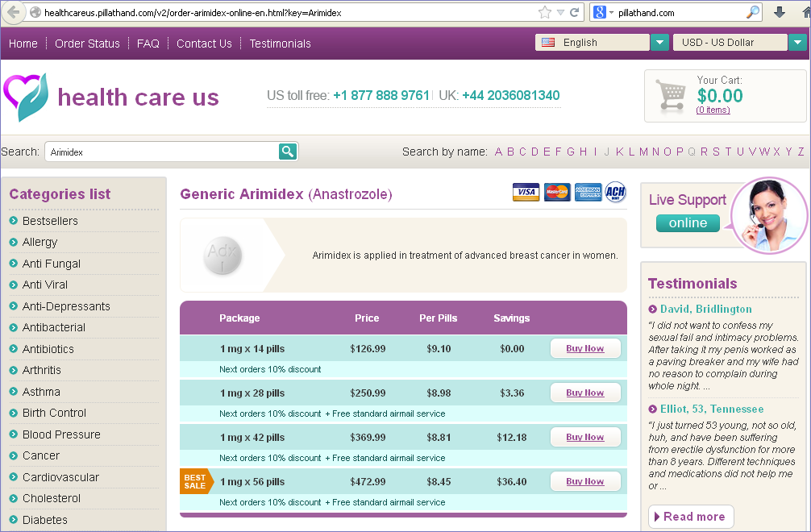Click the online Live Support button

tap(688, 223)
